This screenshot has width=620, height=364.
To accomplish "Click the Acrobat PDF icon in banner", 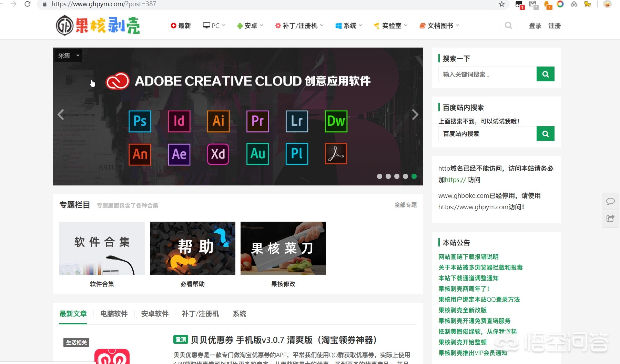I will (336, 154).
